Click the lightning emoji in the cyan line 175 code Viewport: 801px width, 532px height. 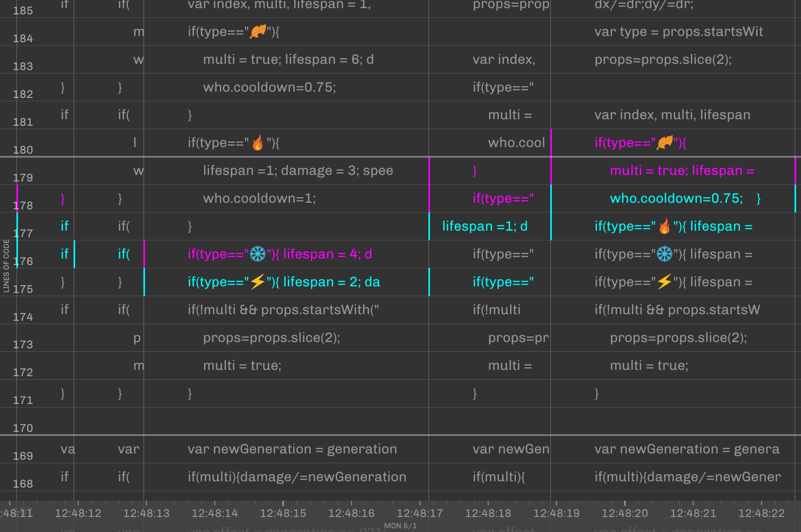point(258,282)
